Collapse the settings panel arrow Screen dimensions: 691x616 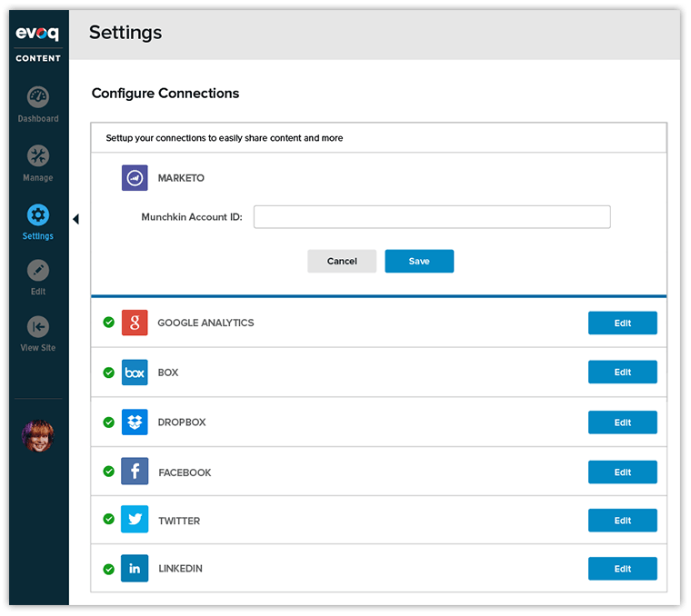click(x=75, y=218)
